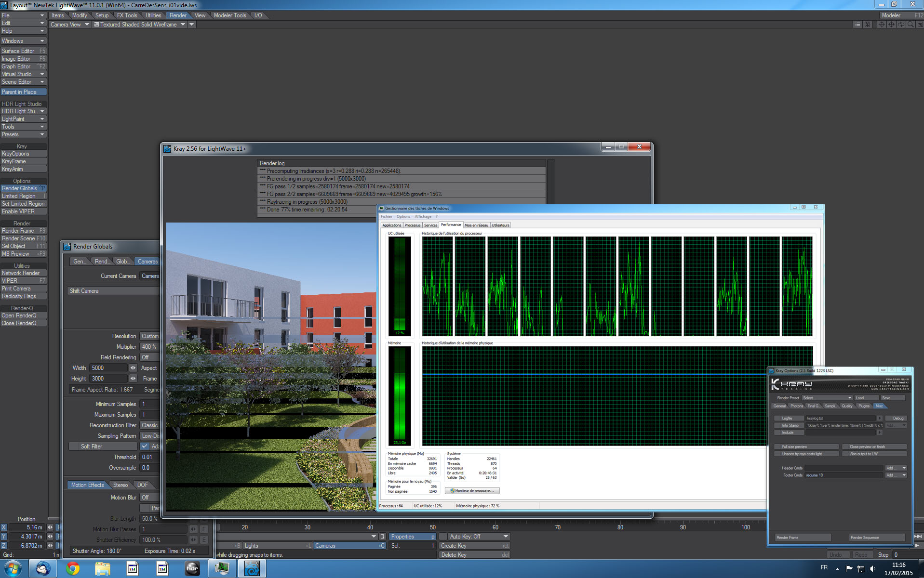Enable the Close preview on finish option
This screenshot has height=578, width=924.
[x=874, y=447]
